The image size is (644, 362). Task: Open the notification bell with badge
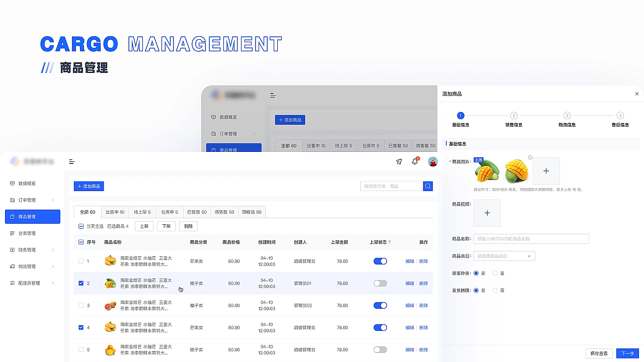tap(415, 161)
